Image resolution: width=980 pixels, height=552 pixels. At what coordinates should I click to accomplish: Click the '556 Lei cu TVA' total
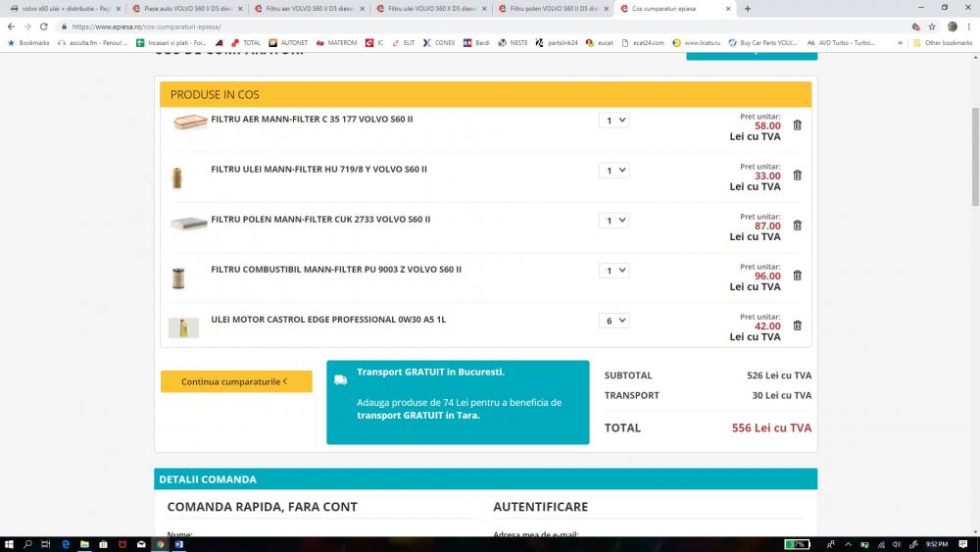click(771, 428)
